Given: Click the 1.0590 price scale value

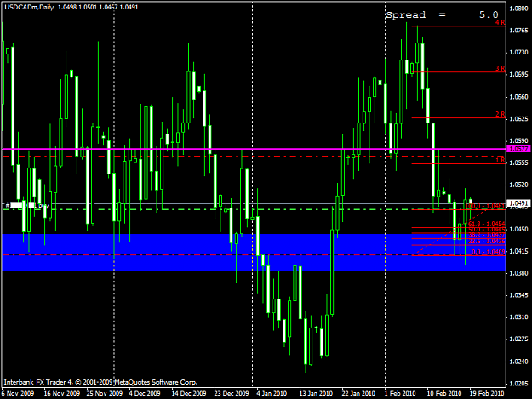Looking at the screenshot, I should [x=519, y=140].
